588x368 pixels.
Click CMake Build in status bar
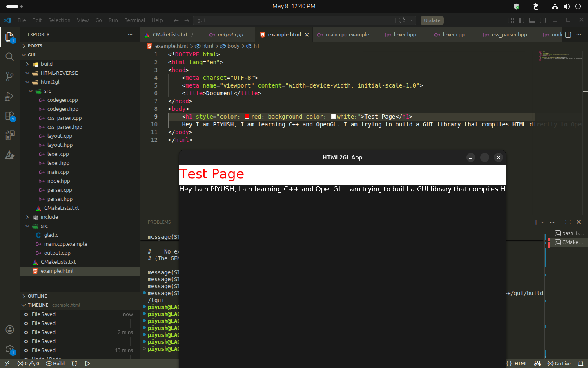point(56,364)
